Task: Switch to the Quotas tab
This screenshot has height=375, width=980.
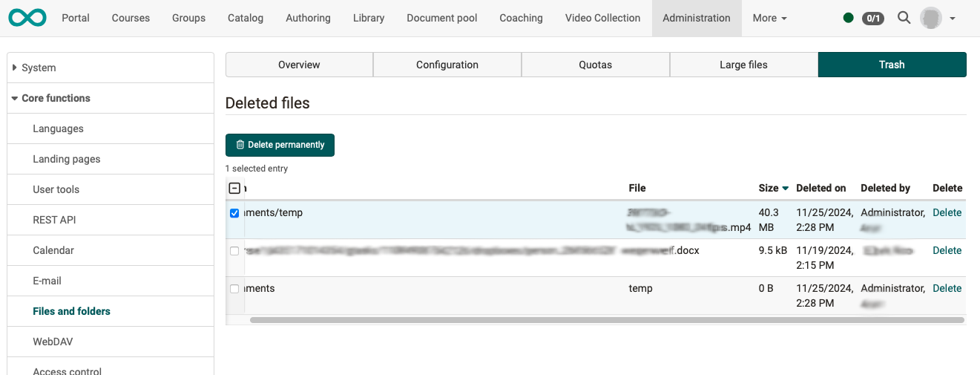Action: [x=595, y=65]
